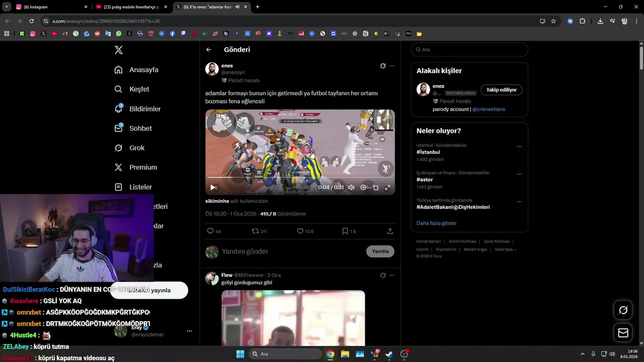Click the video progress bar
Image resolution: width=644 pixels, height=362 pixels.
point(300,177)
